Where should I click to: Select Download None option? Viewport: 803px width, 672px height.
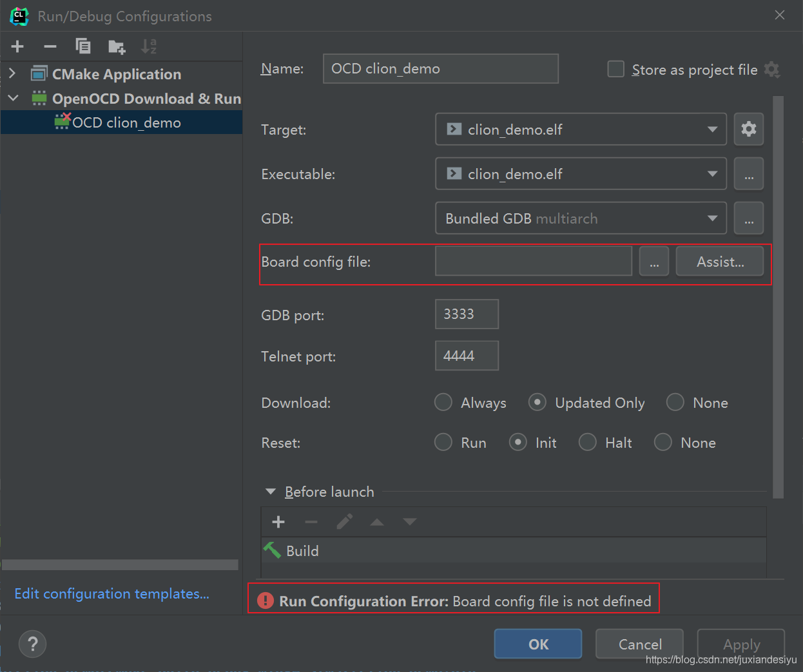(x=675, y=402)
